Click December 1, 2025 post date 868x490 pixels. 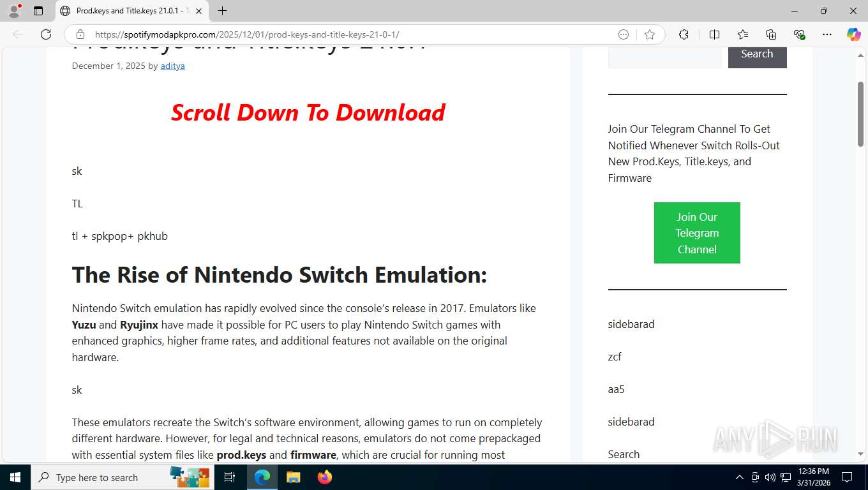(108, 66)
